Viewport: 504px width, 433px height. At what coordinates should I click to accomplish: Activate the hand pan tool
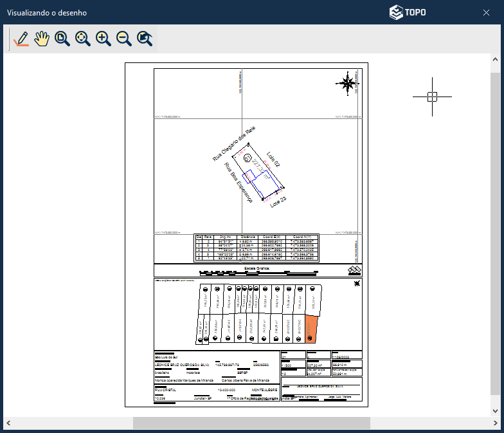pos(42,39)
